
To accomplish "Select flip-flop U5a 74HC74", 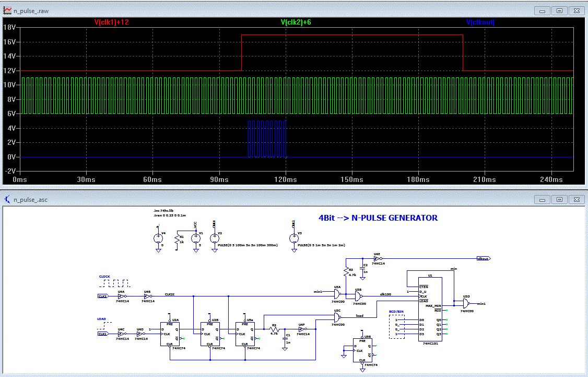I will pyautogui.click(x=245, y=334).
